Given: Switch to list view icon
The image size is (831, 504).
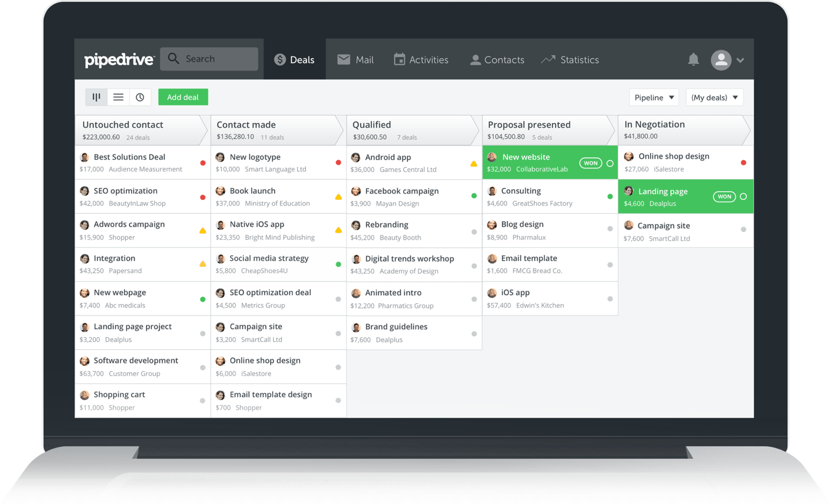Looking at the screenshot, I should coord(118,97).
